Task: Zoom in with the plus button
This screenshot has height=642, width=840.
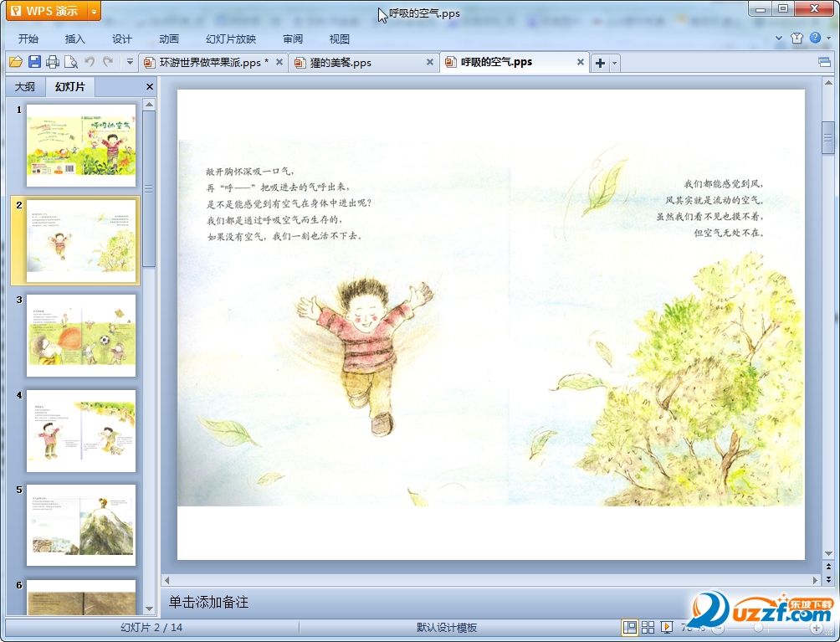Action: tap(816, 628)
